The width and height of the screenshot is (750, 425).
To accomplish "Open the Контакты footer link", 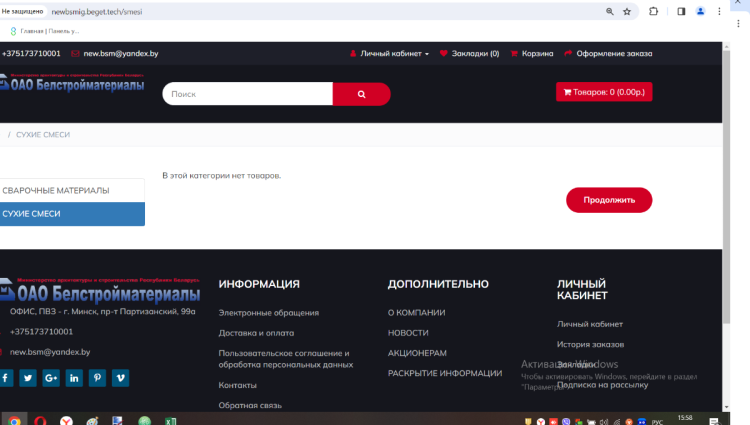I will [x=238, y=385].
